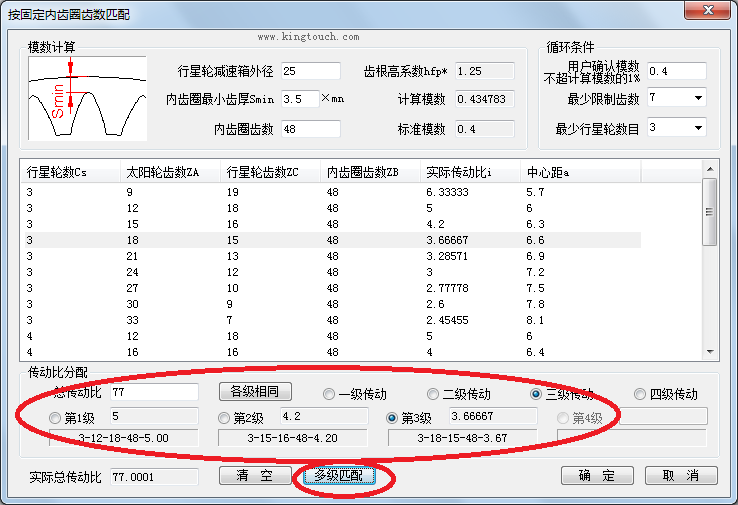Confirm with the 确定 button
Screen dimensions: 738x505
tap(597, 475)
